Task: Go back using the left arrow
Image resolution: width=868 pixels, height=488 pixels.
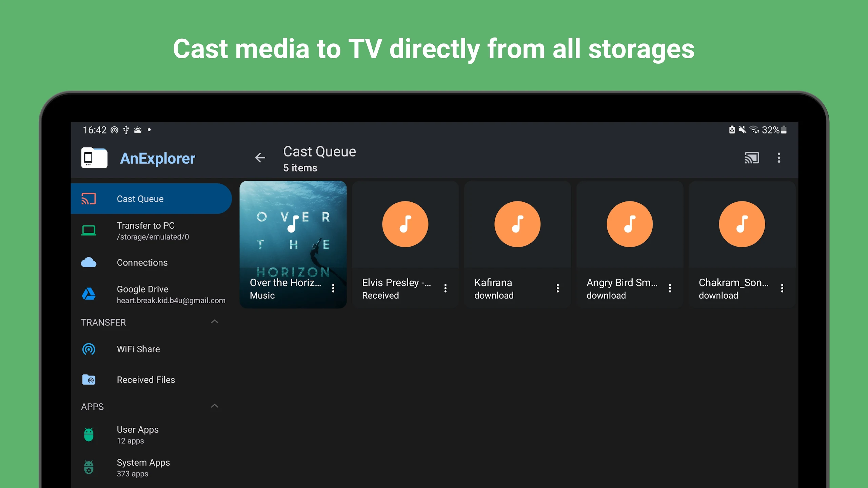Action: coord(260,158)
